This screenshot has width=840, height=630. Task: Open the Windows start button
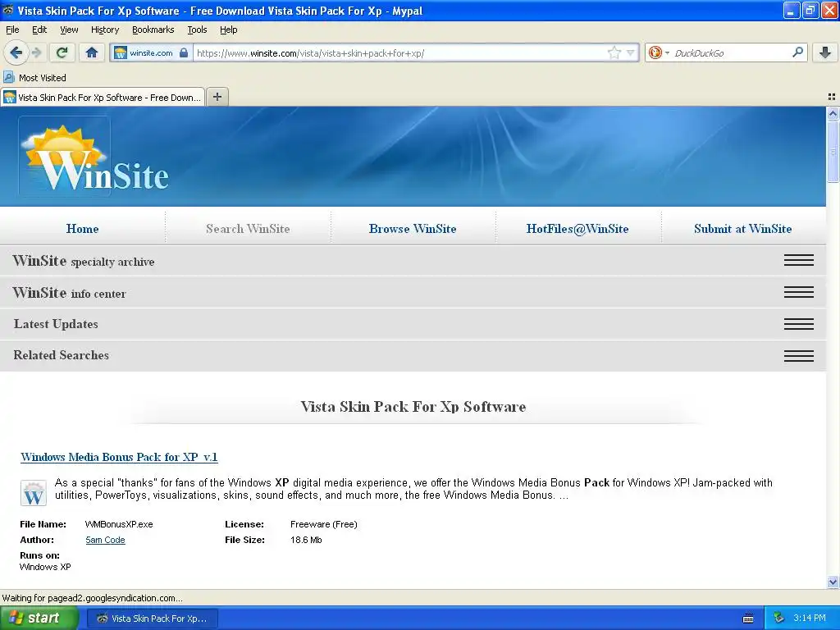coord(38,619)
